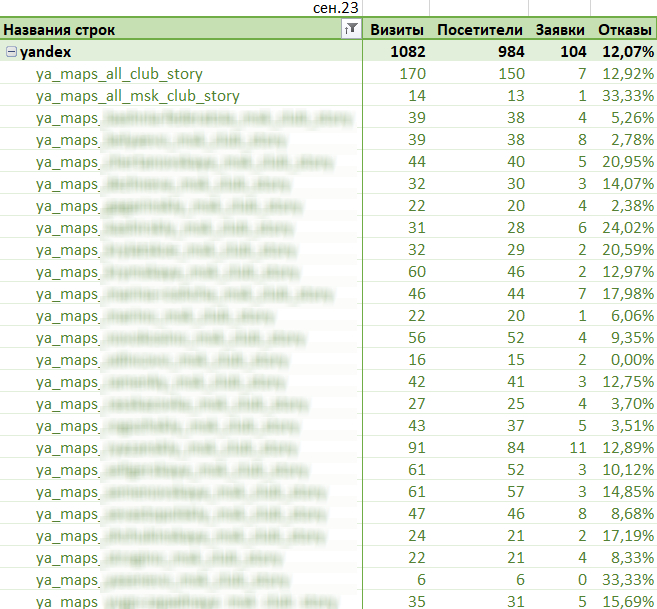Select the Визиты column header

coord(397,30)
